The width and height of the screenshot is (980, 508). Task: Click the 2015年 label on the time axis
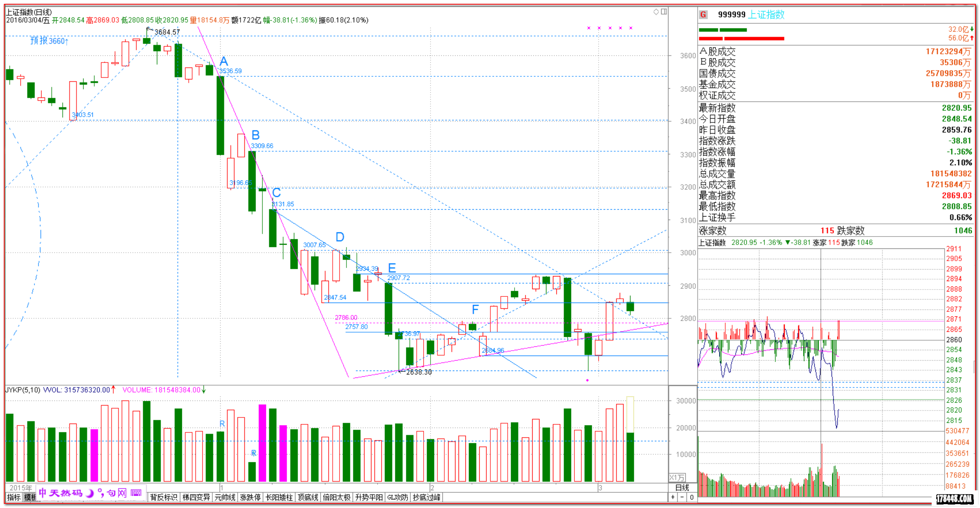coord(21,488)
